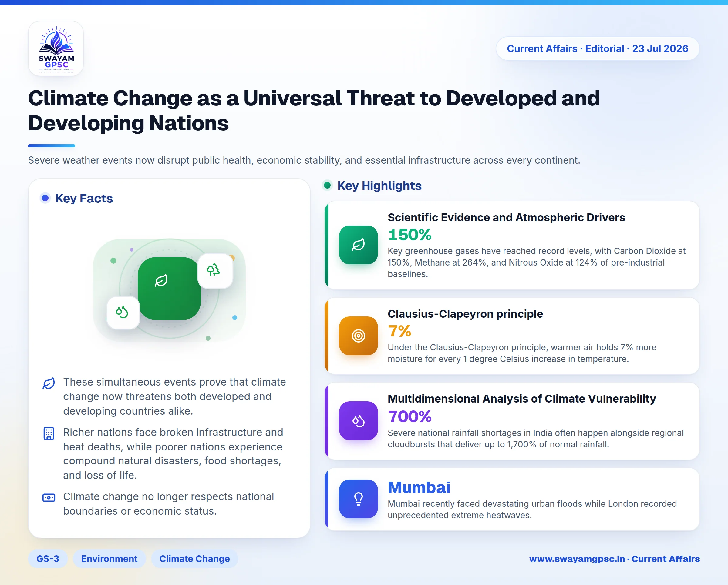Click the Mumbai heading
728x585 pixels.
(419, 487)
